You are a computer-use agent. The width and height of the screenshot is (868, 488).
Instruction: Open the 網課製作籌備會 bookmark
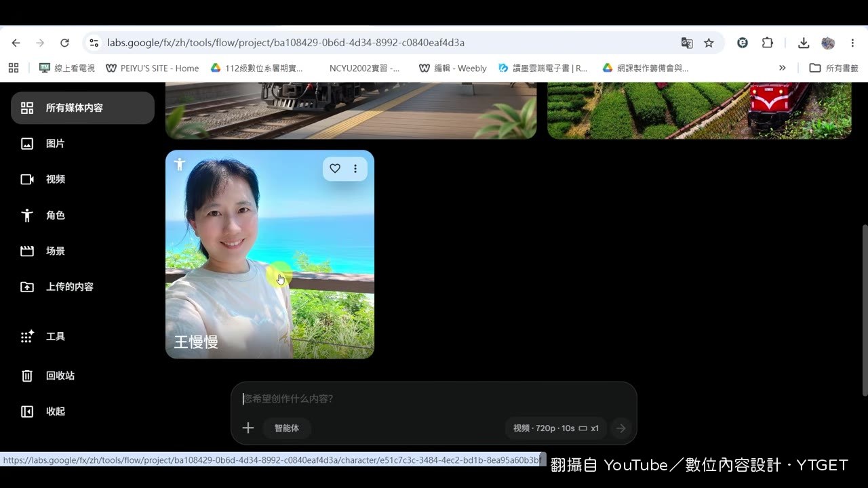pos(646,68)
